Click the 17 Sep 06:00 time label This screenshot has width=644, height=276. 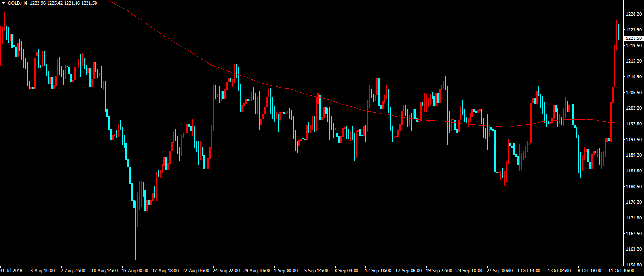tap(409, 271)
